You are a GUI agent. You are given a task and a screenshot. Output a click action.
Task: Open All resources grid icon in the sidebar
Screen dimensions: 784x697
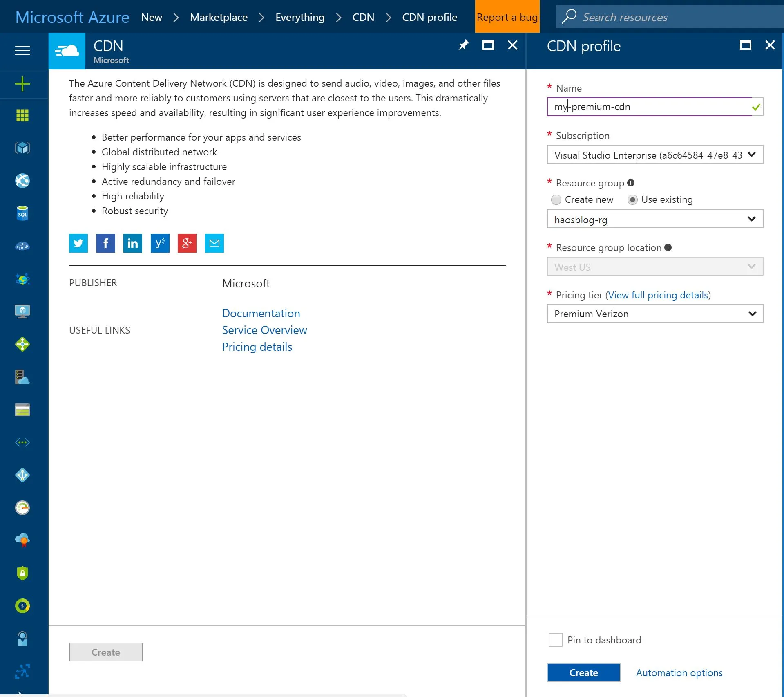[22, 115]
